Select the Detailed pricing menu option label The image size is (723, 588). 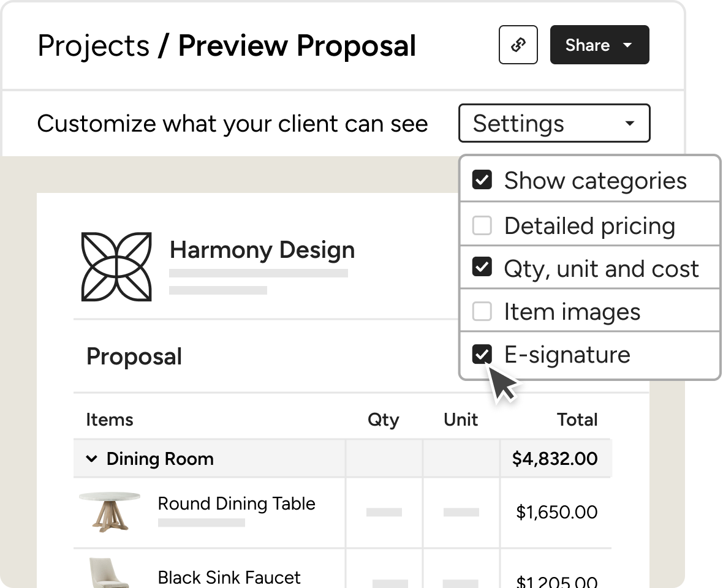coord(589,226)
